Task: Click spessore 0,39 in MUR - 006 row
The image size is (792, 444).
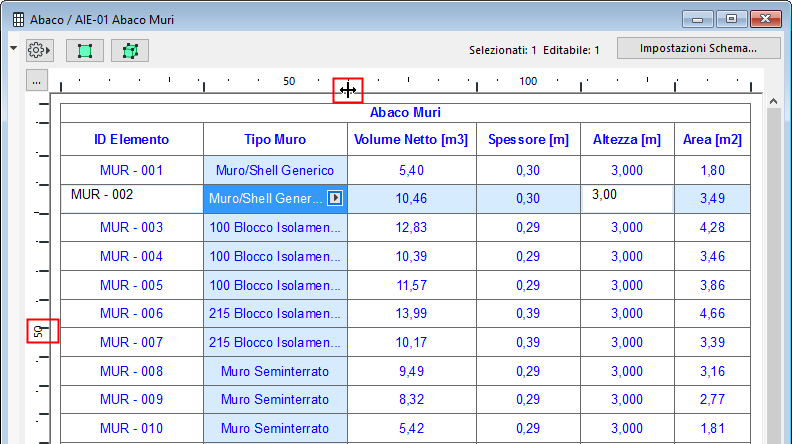Action: tap(528, 313)
